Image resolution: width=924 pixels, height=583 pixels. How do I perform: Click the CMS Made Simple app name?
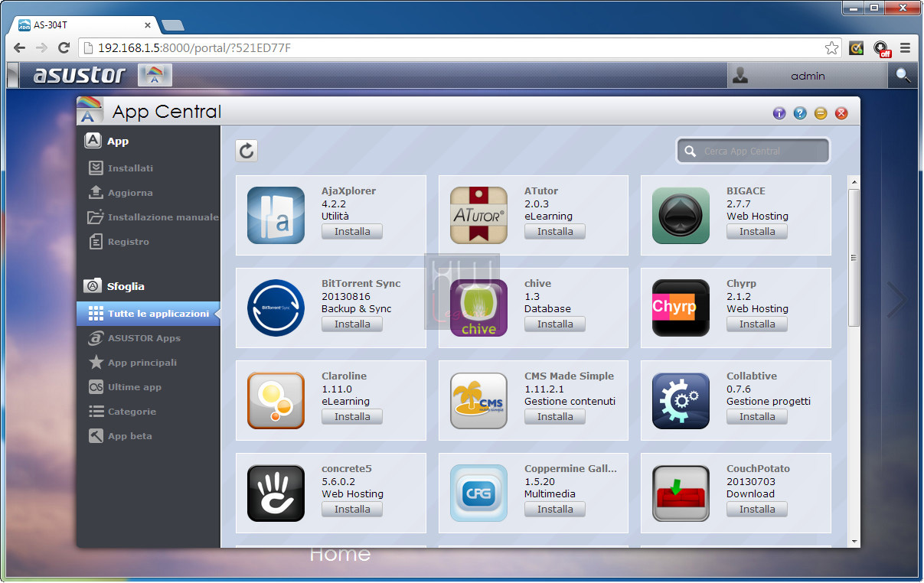point(569,376)
